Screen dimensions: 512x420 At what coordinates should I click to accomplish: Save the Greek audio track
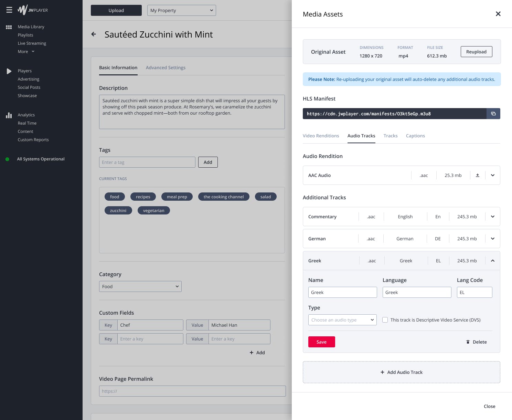click(322, 342)
